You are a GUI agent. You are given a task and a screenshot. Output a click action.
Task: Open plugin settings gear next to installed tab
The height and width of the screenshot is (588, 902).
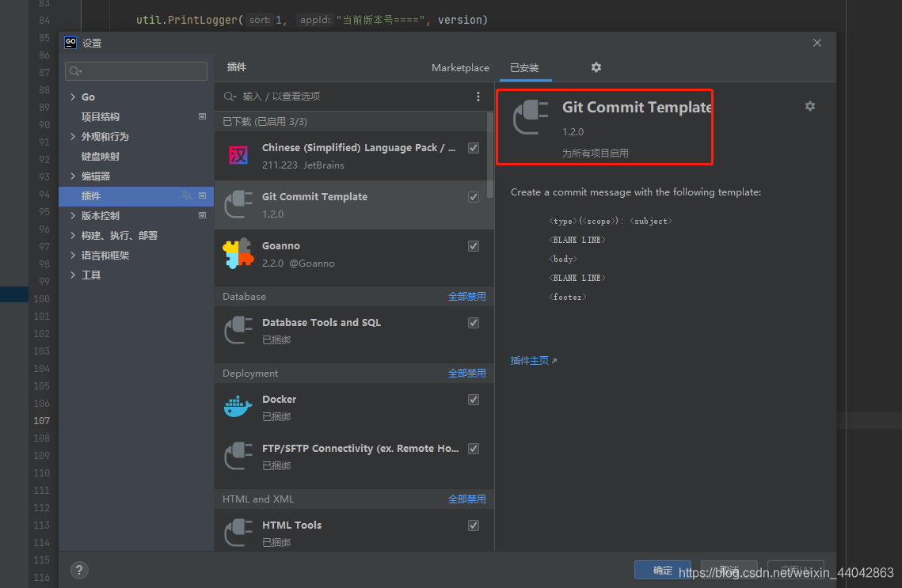[596, 67]
